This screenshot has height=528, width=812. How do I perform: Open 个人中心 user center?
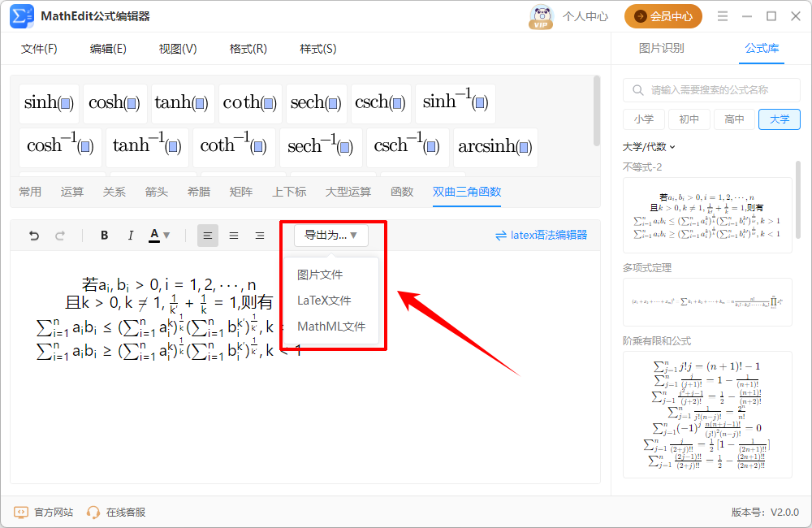point(585,16)
